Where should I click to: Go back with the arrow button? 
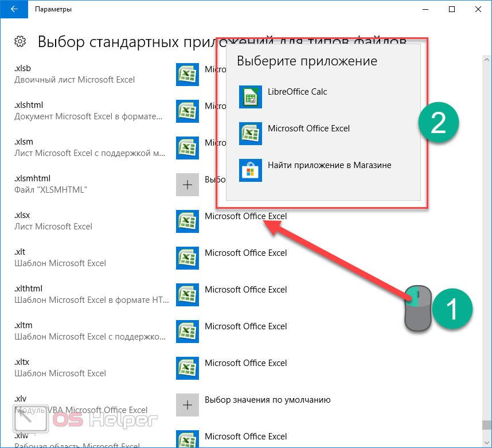click(14, 9)
